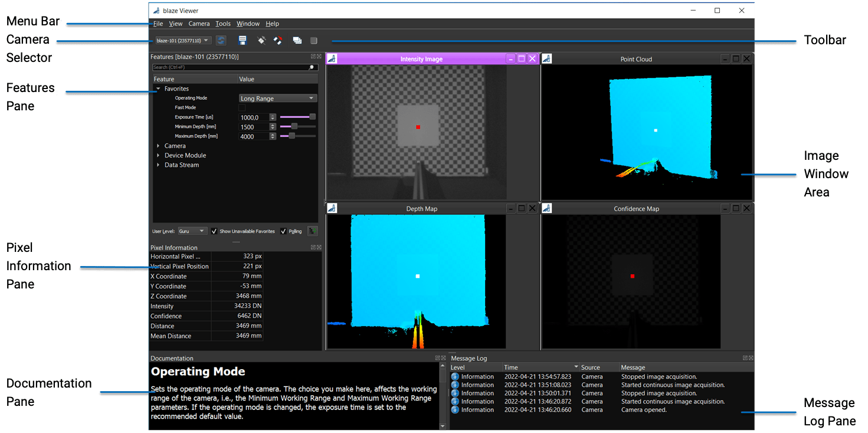Open the Operating Mode Long Range dropdown
The height and width of the screenshot is (433, 868).
point(278,99)
